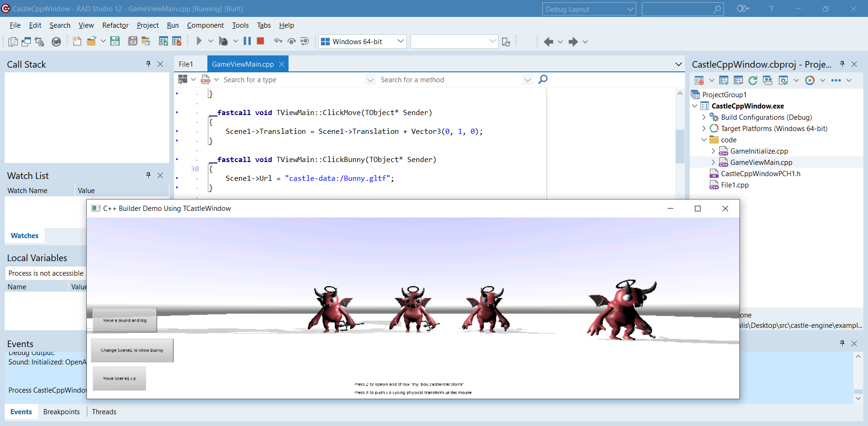Open the Debug Layout dropdown
Viewport: 868px width, 426px height.
(630, 9)
